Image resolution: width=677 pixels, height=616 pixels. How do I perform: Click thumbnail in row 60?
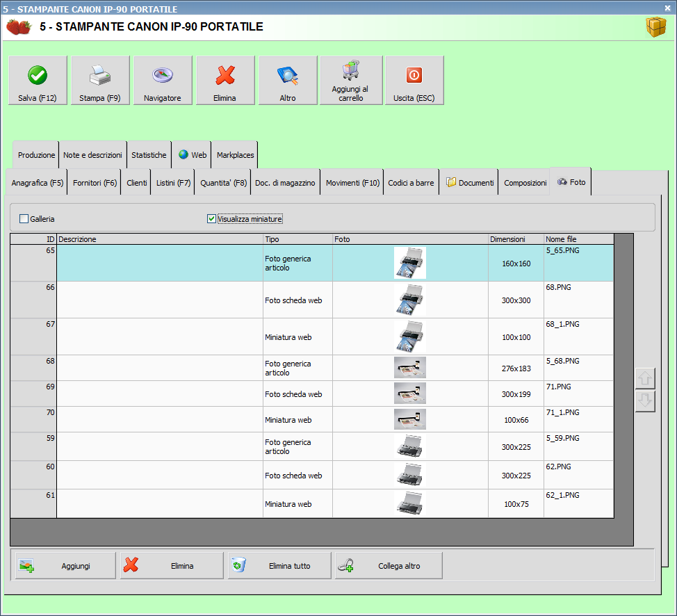point(409,475)
